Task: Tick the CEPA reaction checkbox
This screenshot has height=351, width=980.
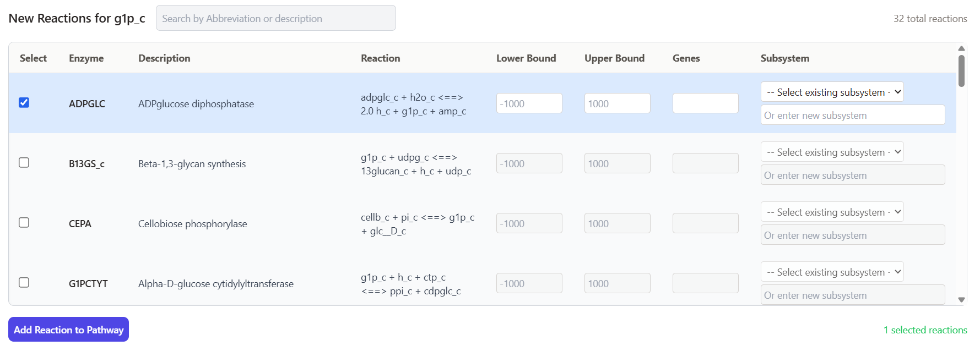Action: click(24, 223)
